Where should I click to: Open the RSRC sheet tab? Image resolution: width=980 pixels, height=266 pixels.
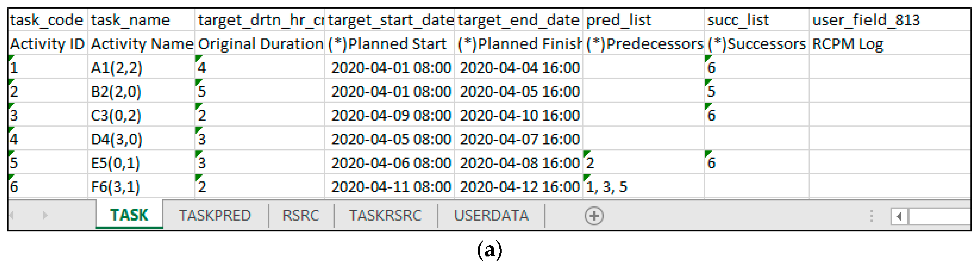point(300,216)
